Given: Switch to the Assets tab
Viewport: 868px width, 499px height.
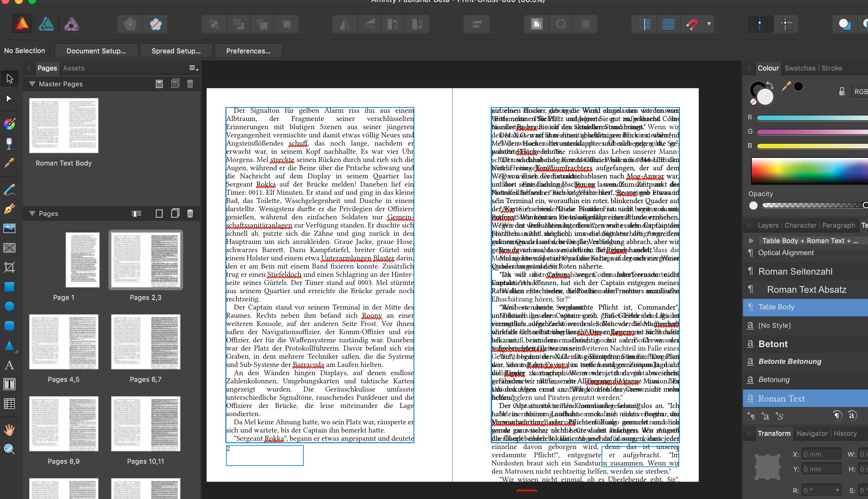Looking at the screenshot, I should [x=74, y=68].
